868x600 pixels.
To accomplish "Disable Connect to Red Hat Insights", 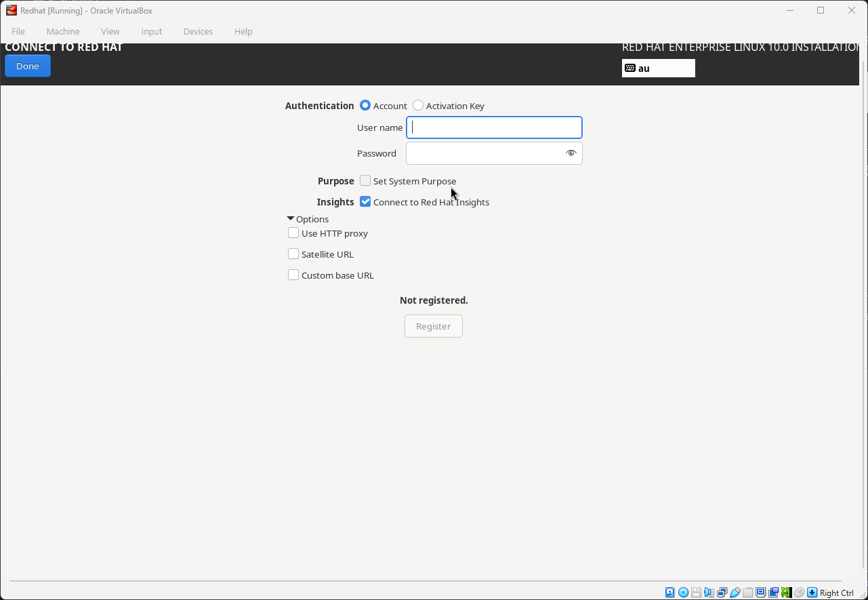I will [365, 201].
